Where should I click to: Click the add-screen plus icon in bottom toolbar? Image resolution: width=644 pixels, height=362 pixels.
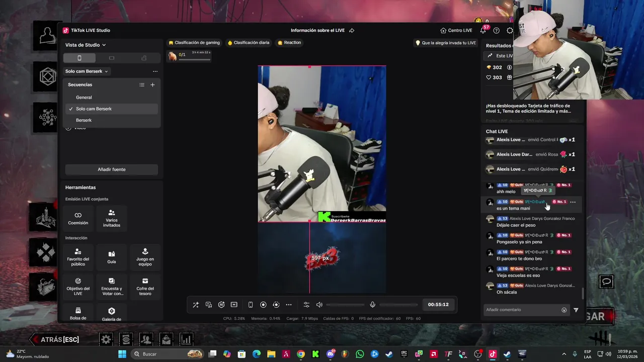pyautogui.click(x=234, y=305)
